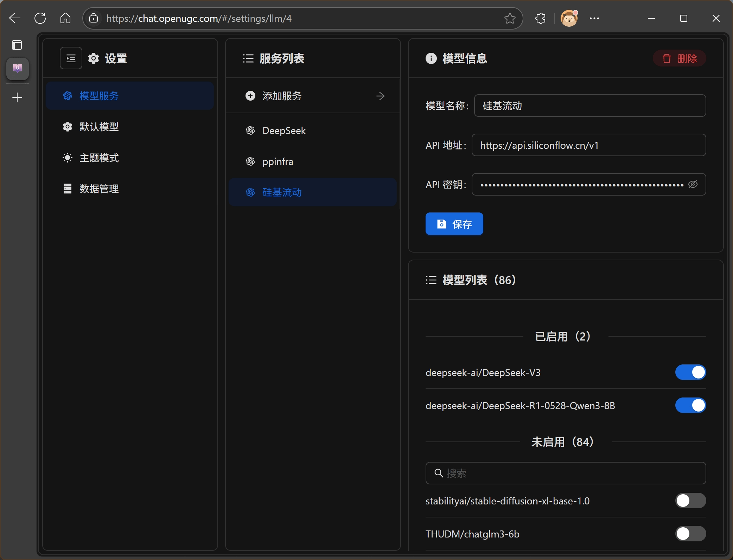Click the search magnifier icon
Image resolution: width=733 pixels, height=560 pixels.
coord(439,473)
